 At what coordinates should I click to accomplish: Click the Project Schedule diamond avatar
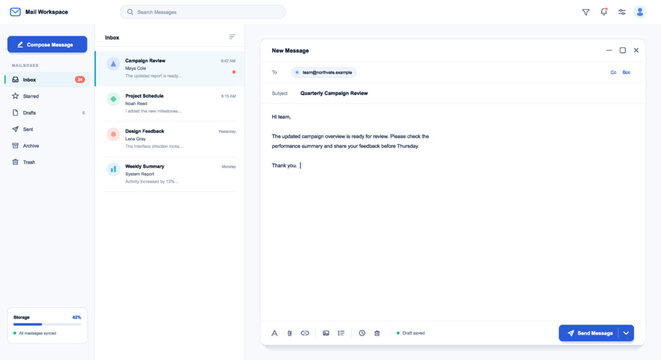coord(113,99)
